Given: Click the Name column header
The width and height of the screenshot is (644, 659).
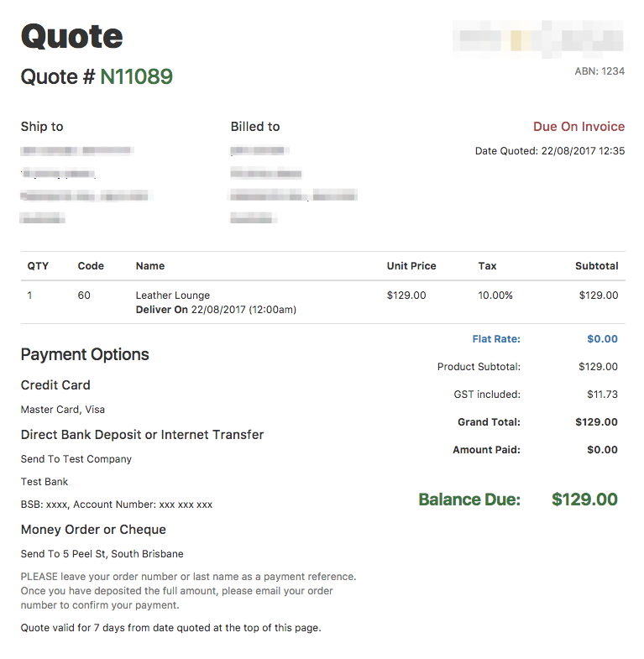Looking at the screenshot, I should [x=150, y=266].
